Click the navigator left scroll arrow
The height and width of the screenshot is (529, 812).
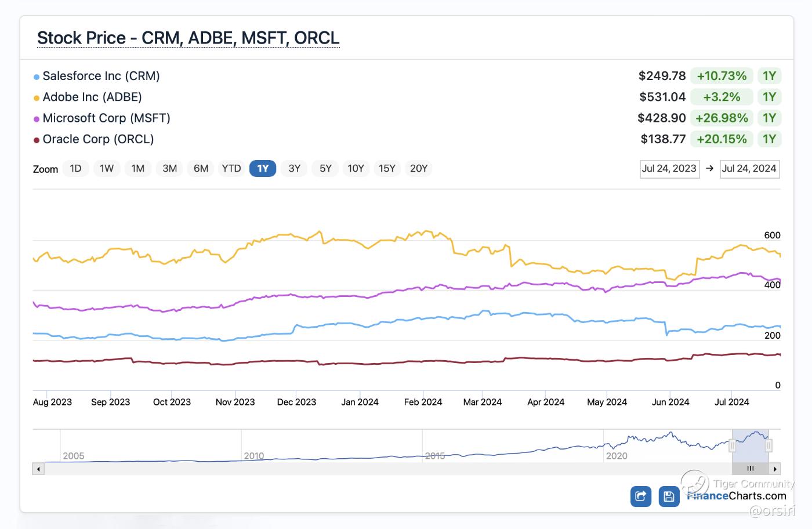[38, 469]
